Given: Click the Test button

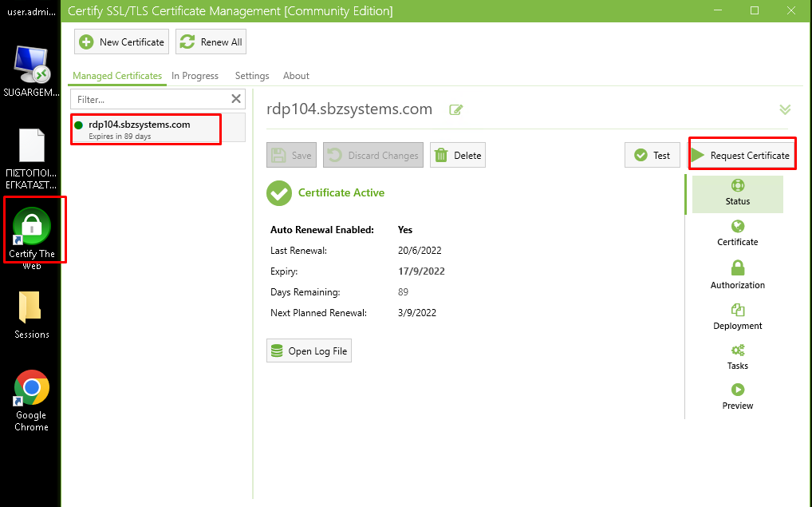Looking at the screenshot, I should tap(652, 155).
